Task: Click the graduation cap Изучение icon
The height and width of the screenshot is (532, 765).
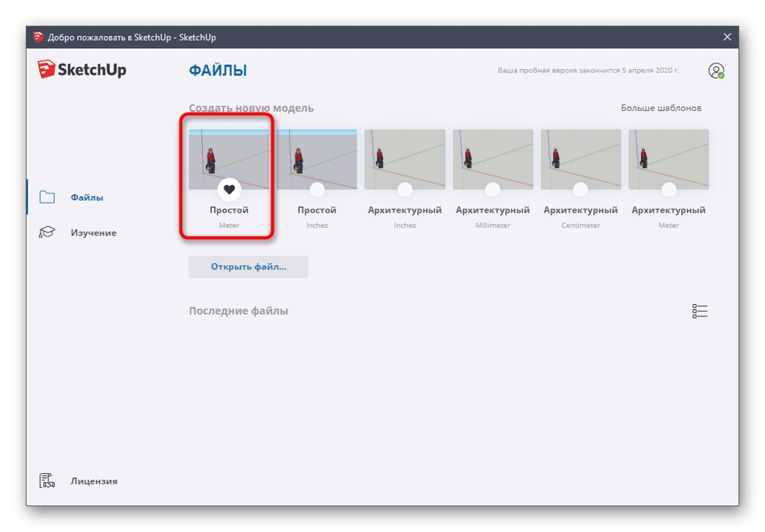Action: click(48, 233)
